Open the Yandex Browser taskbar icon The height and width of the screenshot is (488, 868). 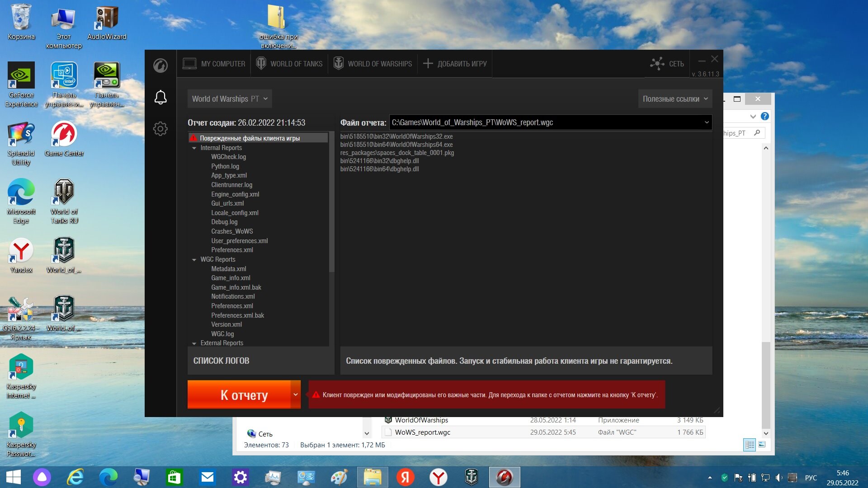click(438, 477)
